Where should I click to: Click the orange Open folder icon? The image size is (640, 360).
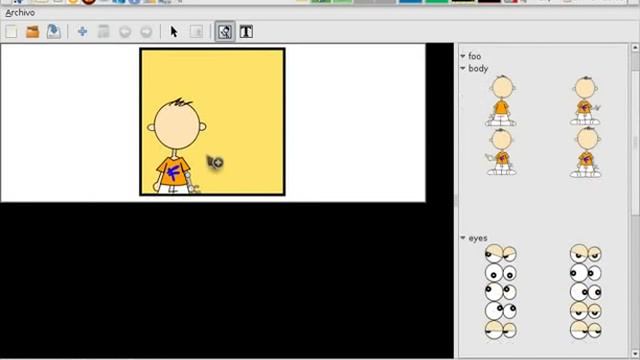(33, 31)
